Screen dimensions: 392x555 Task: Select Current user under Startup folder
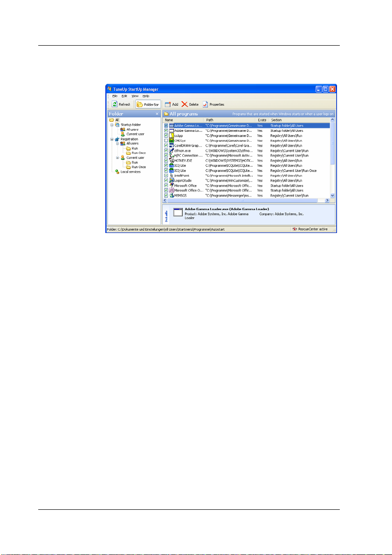point(132,134)
